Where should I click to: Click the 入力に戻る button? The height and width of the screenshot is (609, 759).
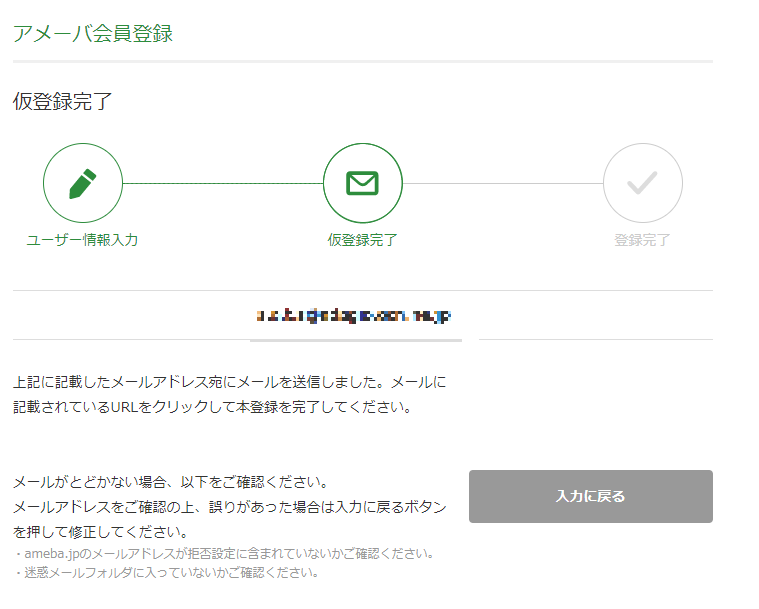click(x=591, y=496)
